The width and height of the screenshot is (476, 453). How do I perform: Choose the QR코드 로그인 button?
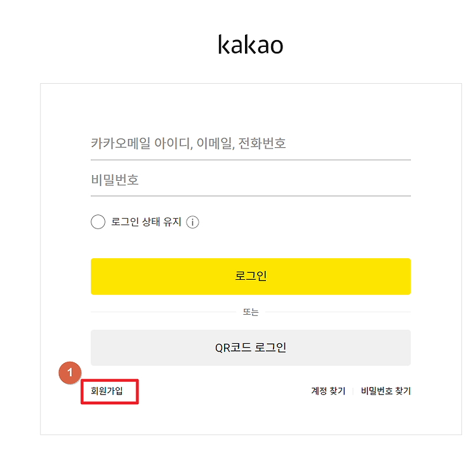point(251,348)
